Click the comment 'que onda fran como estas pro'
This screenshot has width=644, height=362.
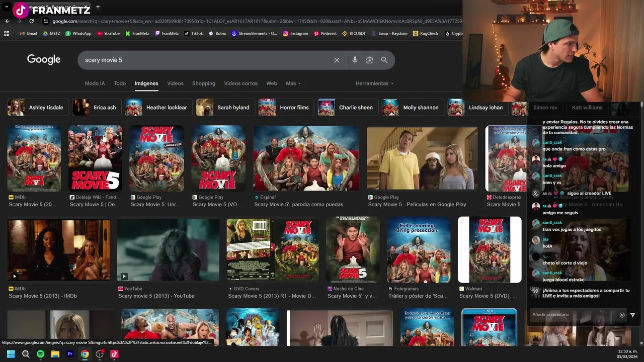(x=574, y=149)
